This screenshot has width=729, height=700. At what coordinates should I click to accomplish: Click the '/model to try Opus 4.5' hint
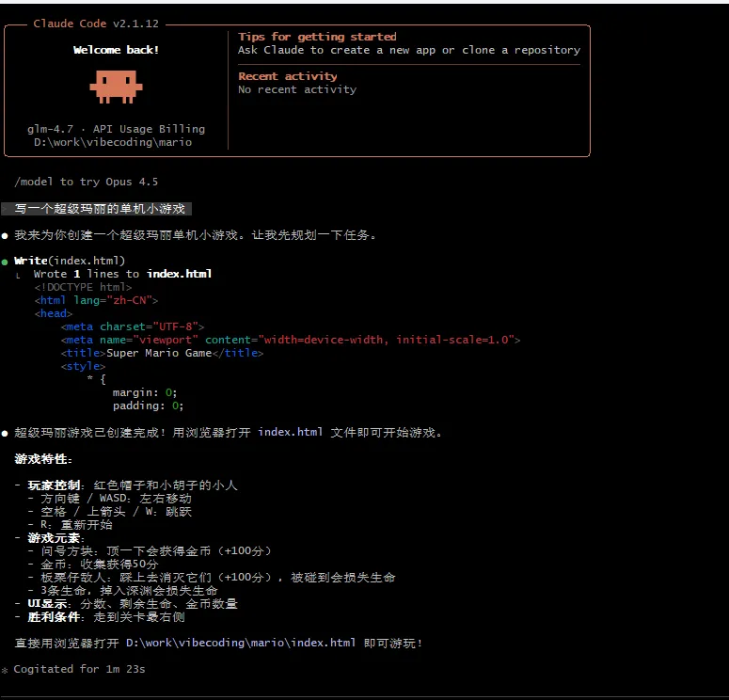(x=86, y=182)
